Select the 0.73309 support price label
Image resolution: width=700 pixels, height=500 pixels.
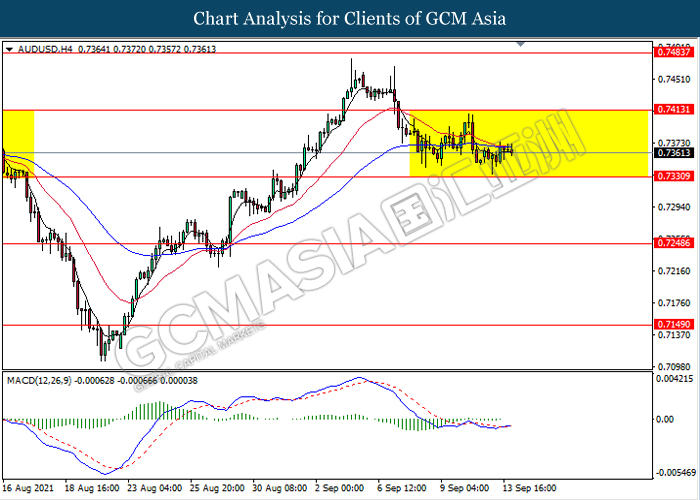tap(673, 176)
